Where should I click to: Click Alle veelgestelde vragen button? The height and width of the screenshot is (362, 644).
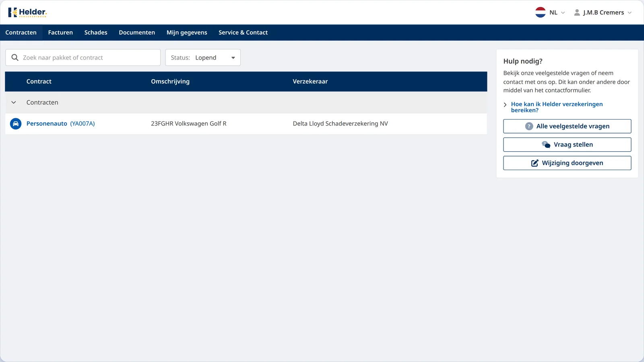[567, 126]
